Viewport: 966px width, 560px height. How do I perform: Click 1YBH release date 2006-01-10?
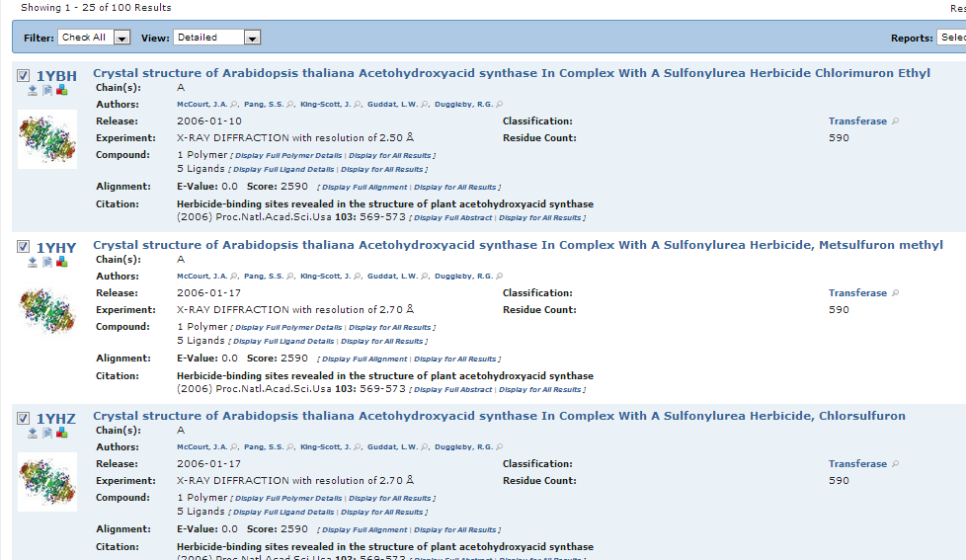208,121
